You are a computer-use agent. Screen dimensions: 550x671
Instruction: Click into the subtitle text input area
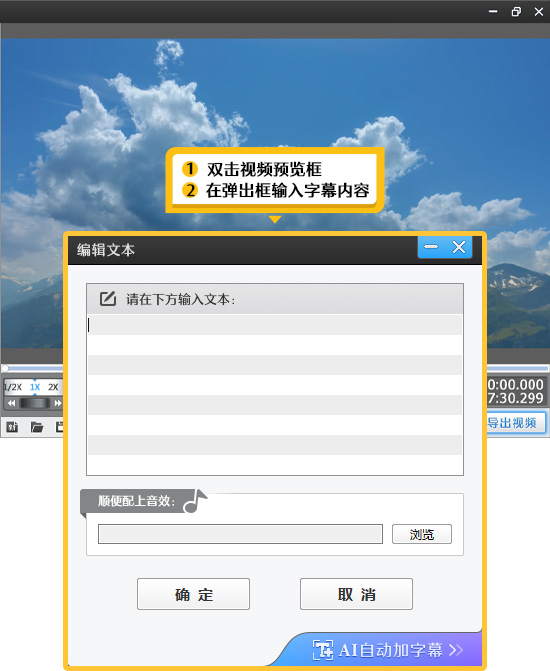275,395
